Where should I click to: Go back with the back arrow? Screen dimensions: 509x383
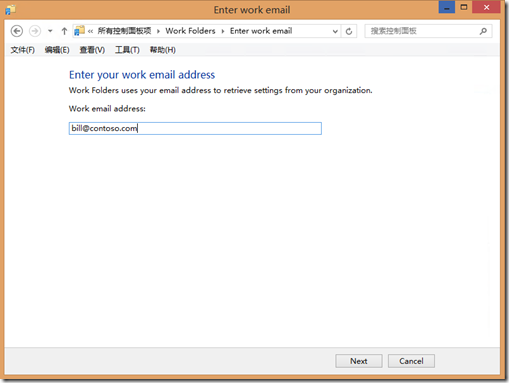[17, 31]
